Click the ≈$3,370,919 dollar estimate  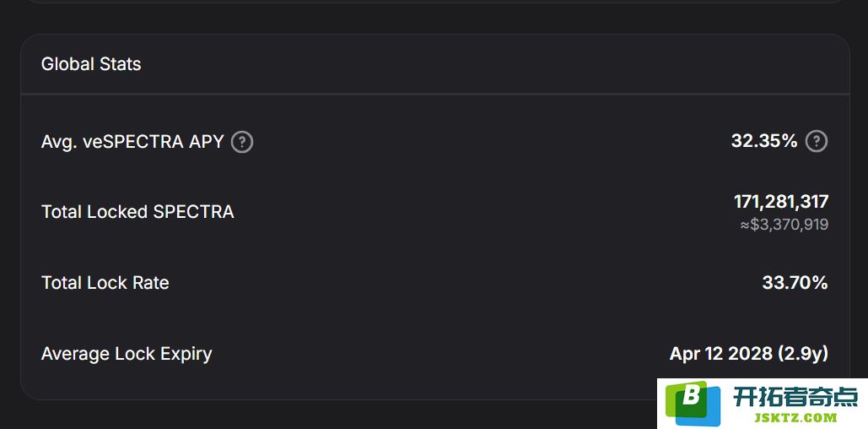[x=784, y=225]
